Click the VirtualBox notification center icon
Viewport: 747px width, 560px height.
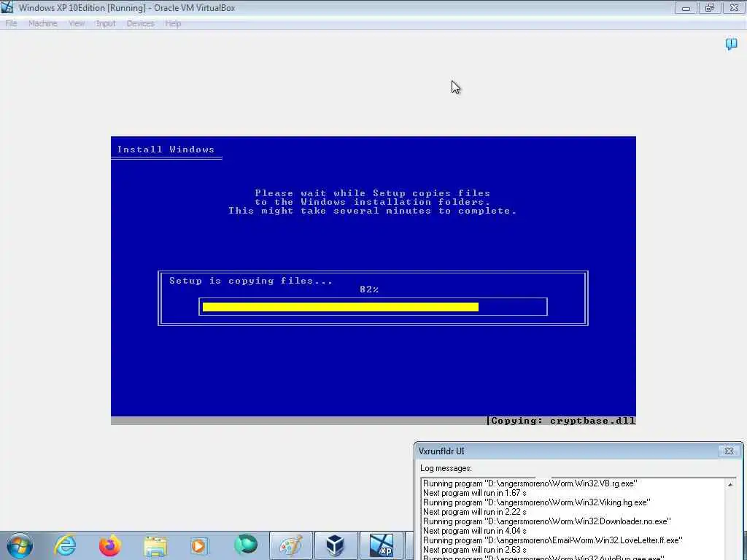point(731,44)
